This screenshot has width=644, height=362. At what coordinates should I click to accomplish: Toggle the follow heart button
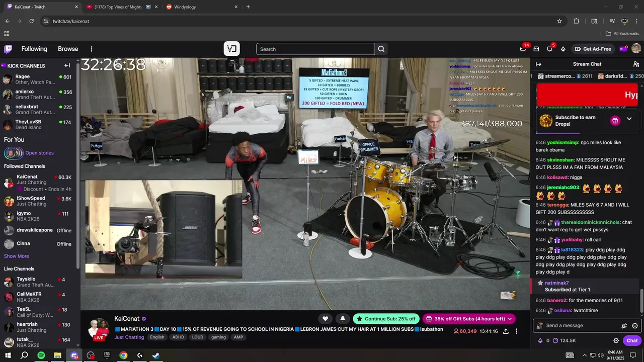pyautogui.click(x=326, y=318)
